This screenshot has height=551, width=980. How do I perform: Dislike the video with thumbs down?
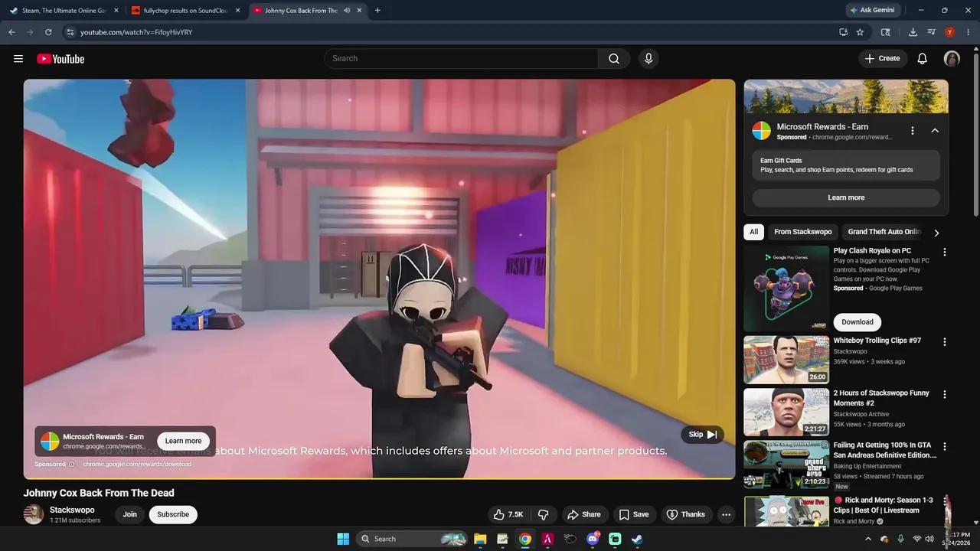(543, 514)
